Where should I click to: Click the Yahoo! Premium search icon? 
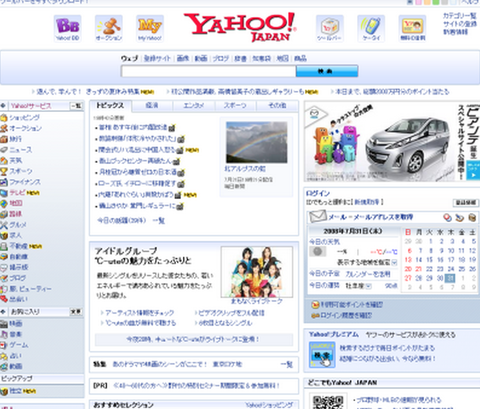coord(322,355)
